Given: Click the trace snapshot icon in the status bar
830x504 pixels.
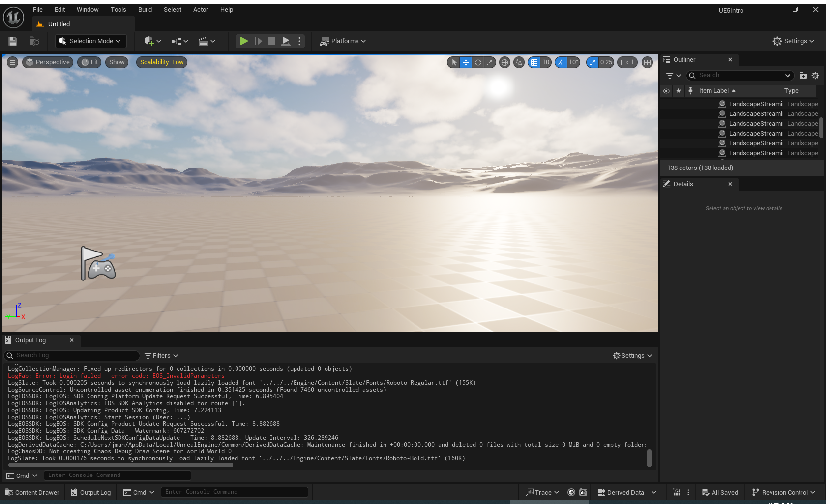Looking at the screenshot, I should click(583, 493).
